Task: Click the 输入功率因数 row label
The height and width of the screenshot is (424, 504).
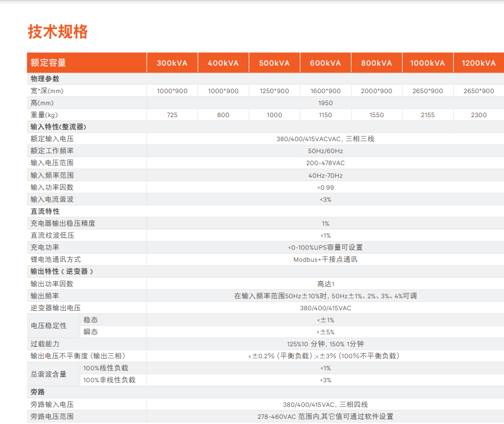Action: click(52, 187)
